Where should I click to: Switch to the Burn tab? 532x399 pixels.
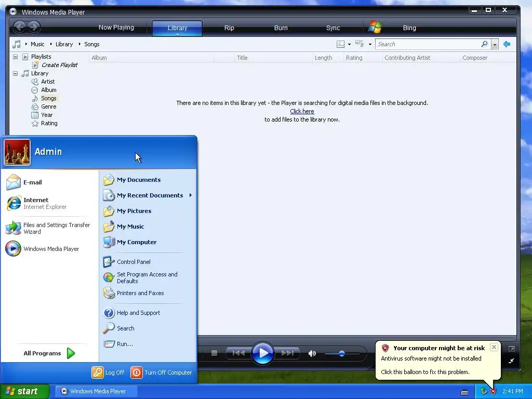281,28
